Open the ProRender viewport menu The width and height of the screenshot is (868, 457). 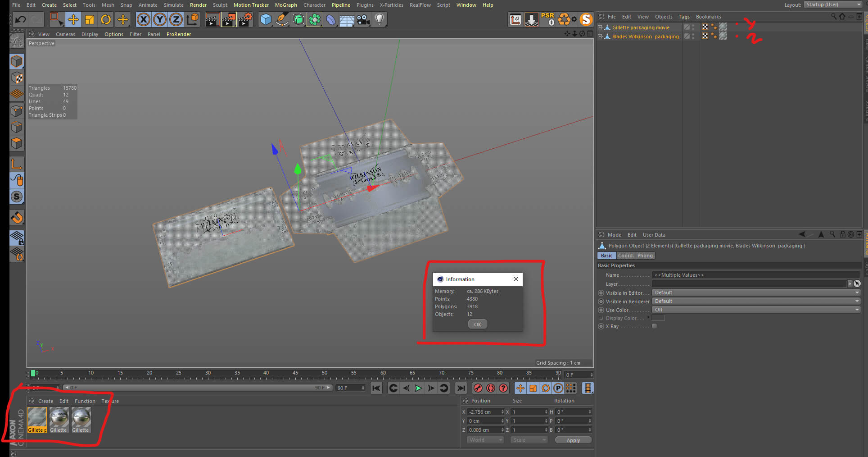[x=179, y=34]
